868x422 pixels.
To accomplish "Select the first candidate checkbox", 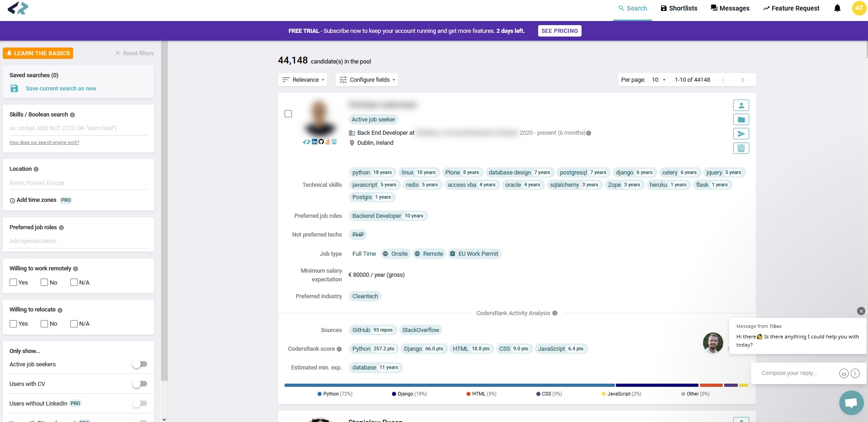I will click(x=288, y=114).
